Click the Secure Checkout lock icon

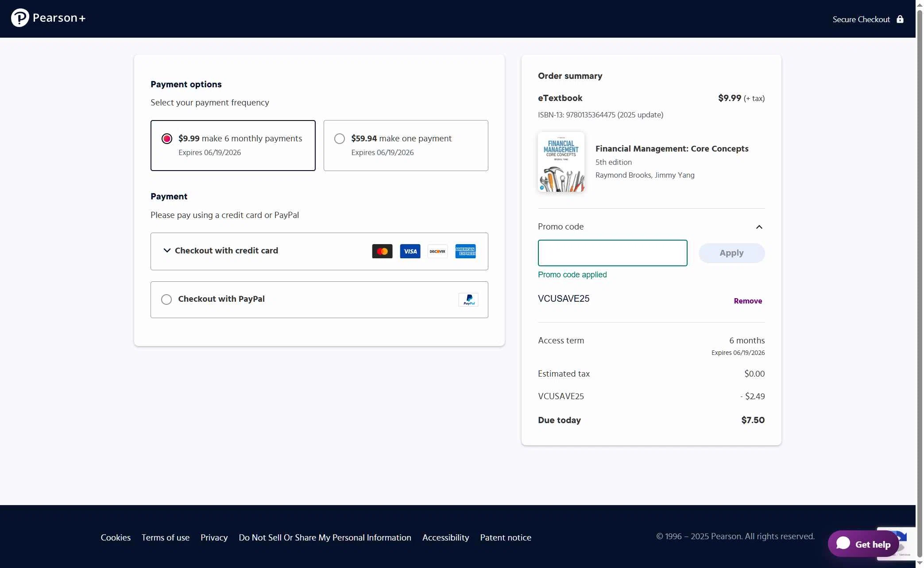coord(901,19)
